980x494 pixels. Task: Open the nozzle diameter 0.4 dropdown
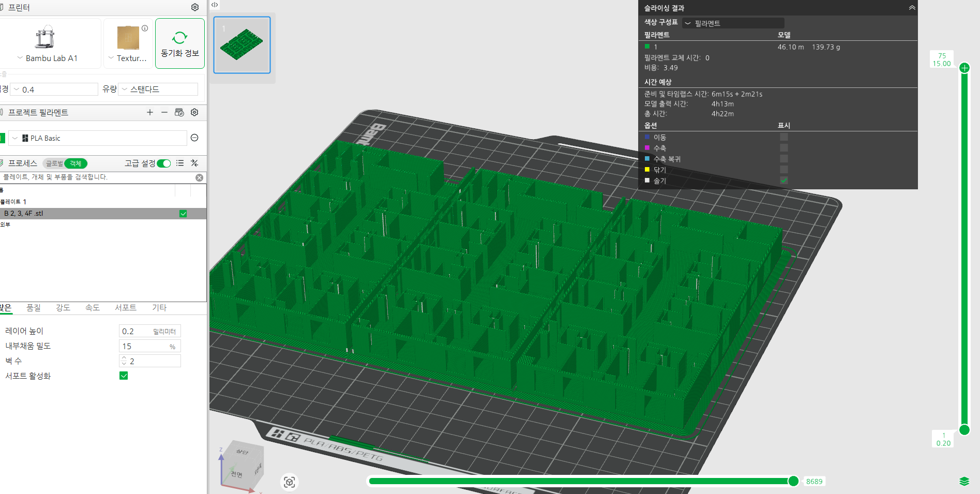[54, 89]
